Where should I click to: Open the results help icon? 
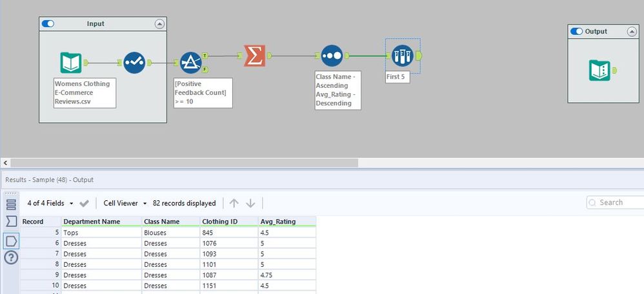[11, 258]
